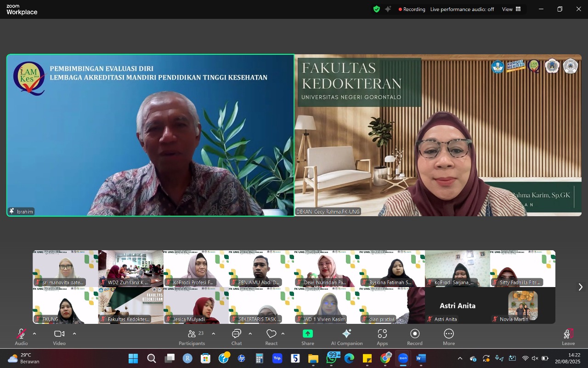Select the PENJAMU Abdi thumbnail
Screen dimensions: 588x368
261,269
